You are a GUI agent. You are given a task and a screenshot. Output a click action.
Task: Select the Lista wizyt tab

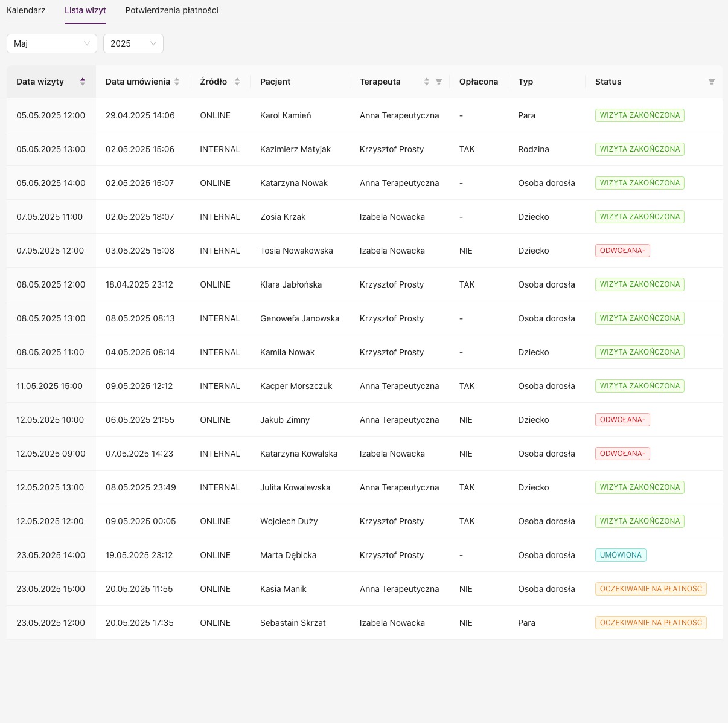85,10
